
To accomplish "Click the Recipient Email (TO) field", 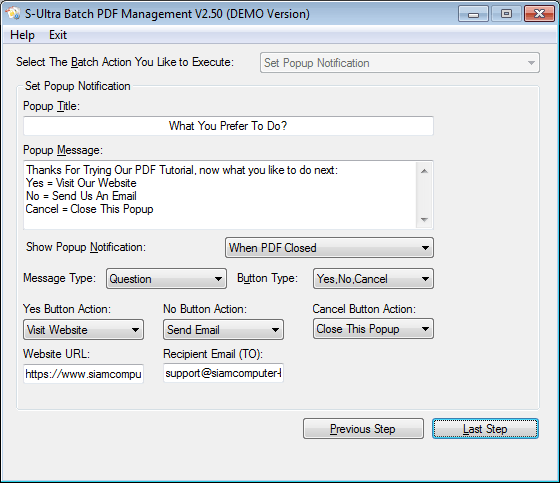I will (x=223, y=373).
